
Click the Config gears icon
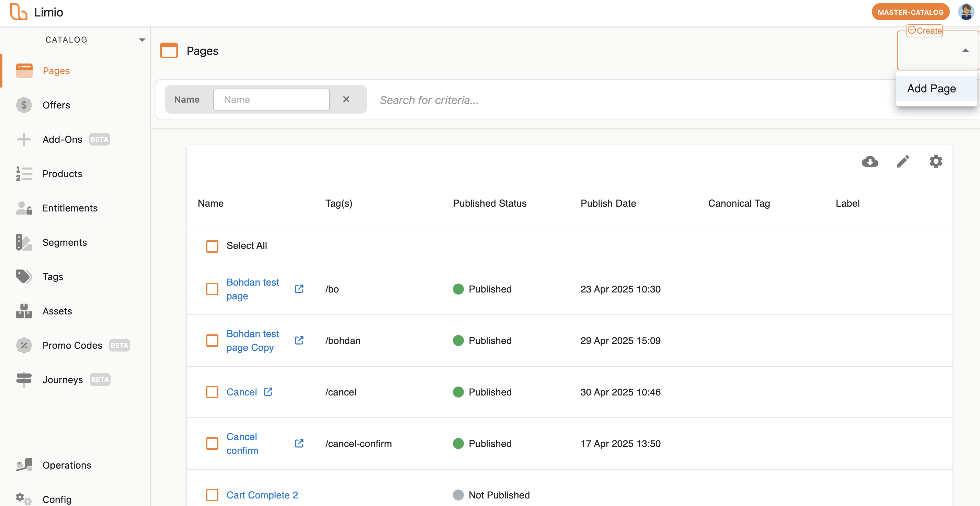coord(24,499)
